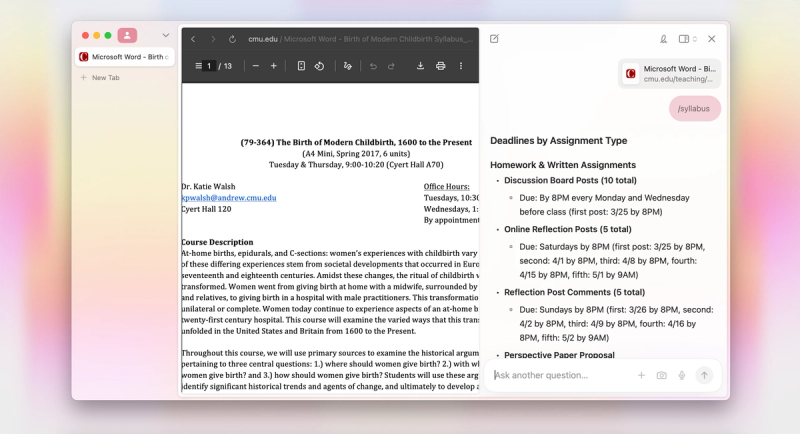Click the /syllabus message bubble
This screenshot has height=434, width=800.
[694, 109]
